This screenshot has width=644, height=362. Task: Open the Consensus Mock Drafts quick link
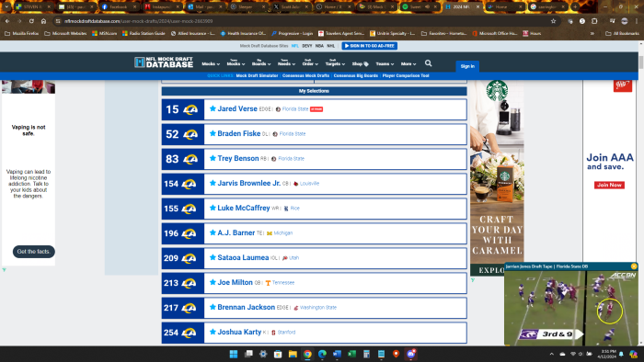pyautogui.click(x=306, y=76)
